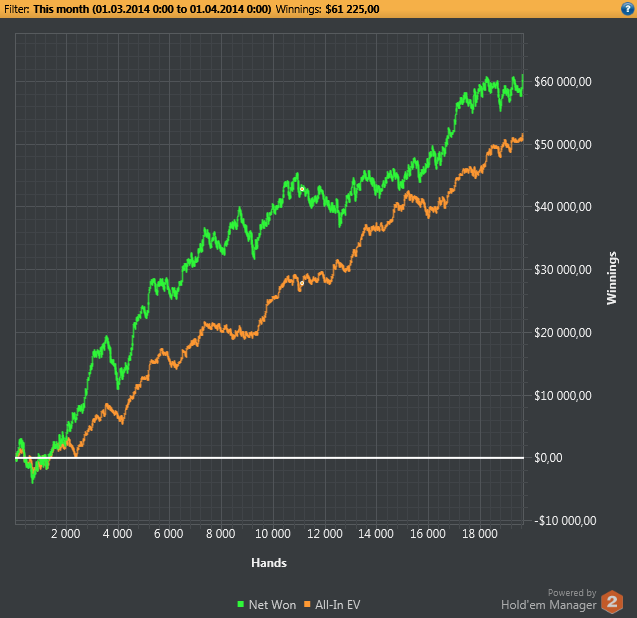
Task: Click the $0,00 y-axis label
Action: pos(548,458)
